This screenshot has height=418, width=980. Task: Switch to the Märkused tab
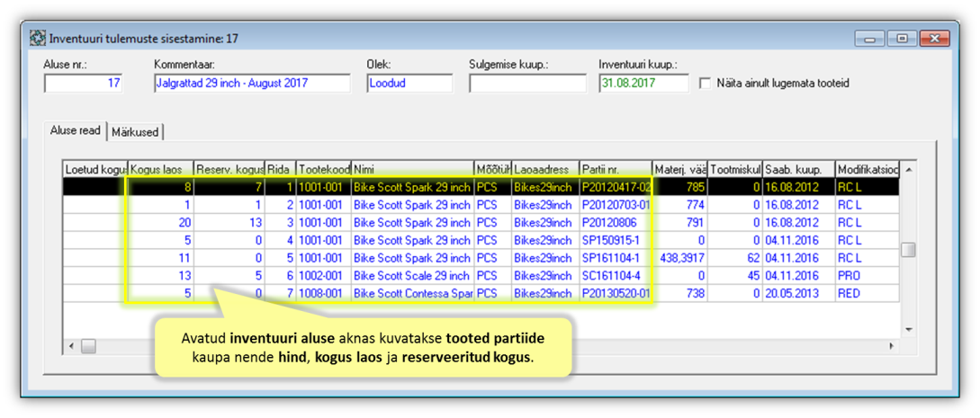click(136, 132)
